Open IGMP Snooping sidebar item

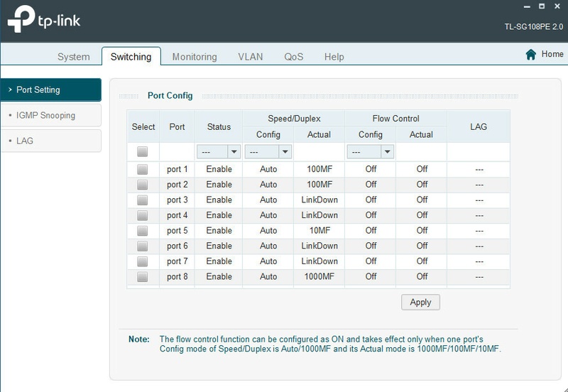click(50, 115)
